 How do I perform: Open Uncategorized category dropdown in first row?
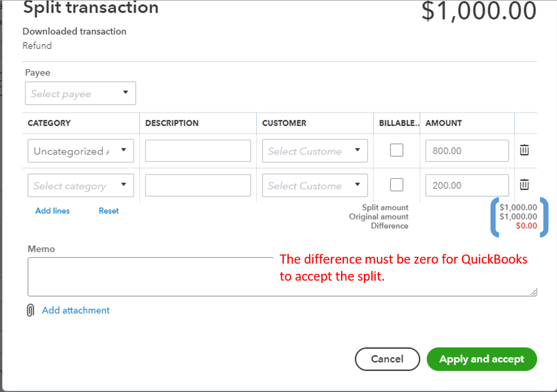pyautogui.click(x=81, y=151)
